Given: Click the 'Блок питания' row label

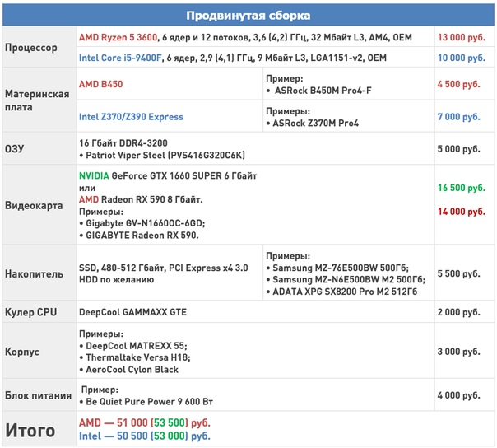Looking at the screenshot, I should coord(38,395).
